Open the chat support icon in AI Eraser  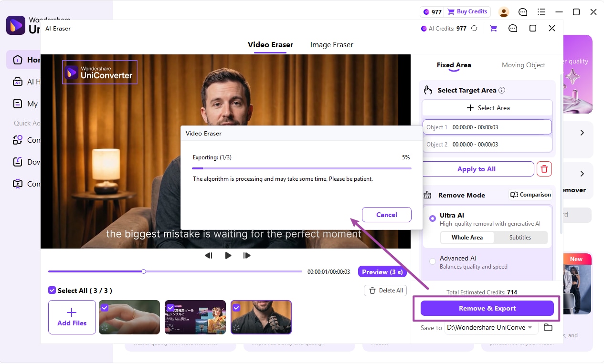tap(513, 29)
